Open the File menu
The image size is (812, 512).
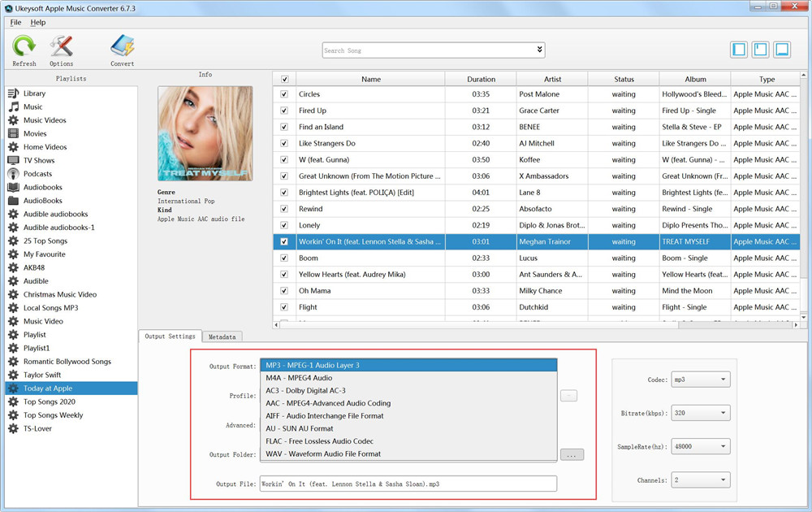pyautogui.click(x=16, y=22)
